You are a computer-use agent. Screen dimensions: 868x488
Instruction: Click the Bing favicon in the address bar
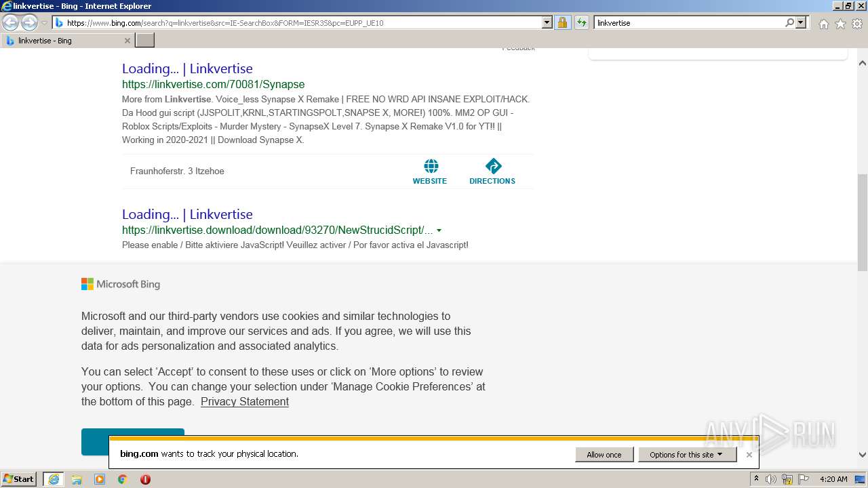pyautogui.click(x=59, y=22)
